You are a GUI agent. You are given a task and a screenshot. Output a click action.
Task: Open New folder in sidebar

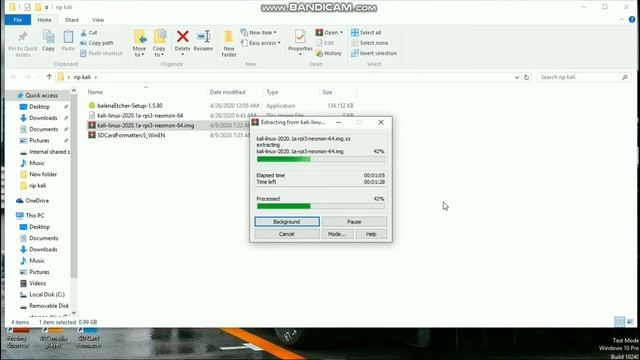43,174
